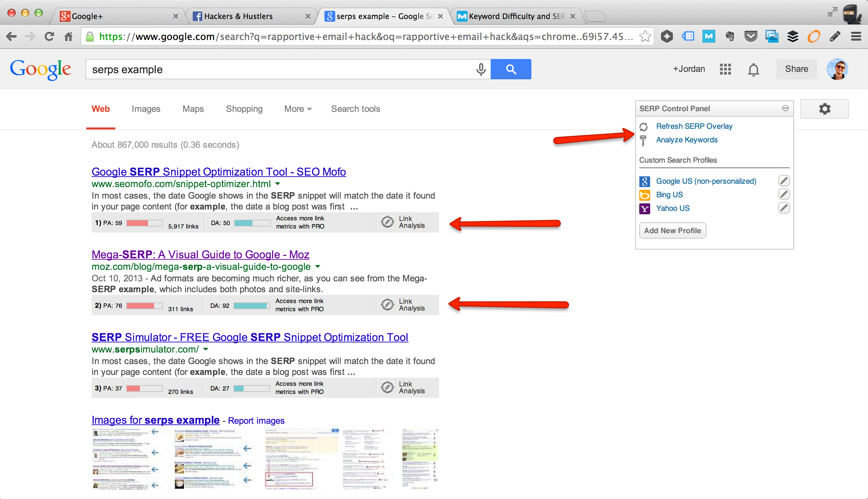Screen dimensions: 868x499
Task: Click the Add New Profile button
Action: click(672, 231)
